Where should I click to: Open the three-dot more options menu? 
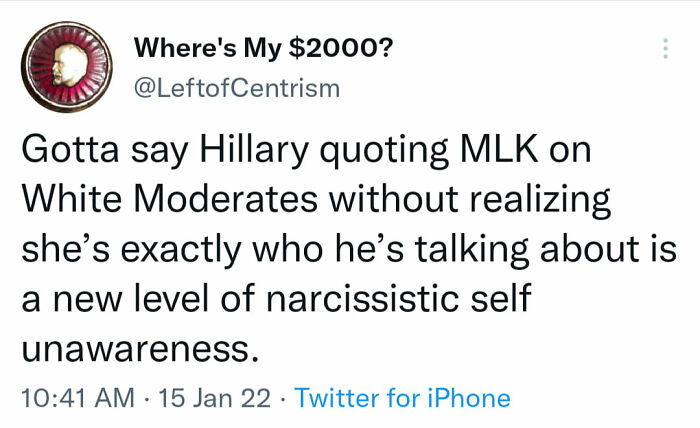(x=663, y=50)
